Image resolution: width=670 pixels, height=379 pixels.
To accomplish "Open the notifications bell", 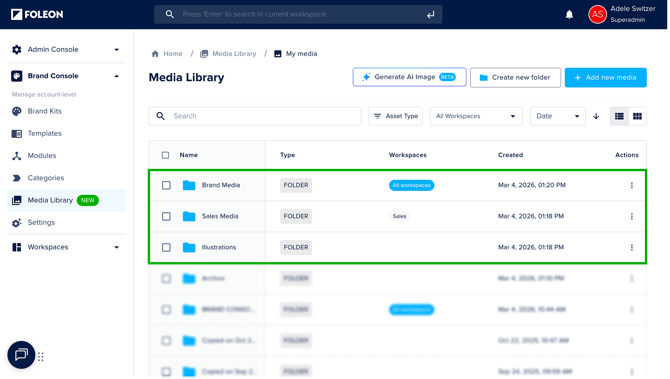I will pos(569,15).
